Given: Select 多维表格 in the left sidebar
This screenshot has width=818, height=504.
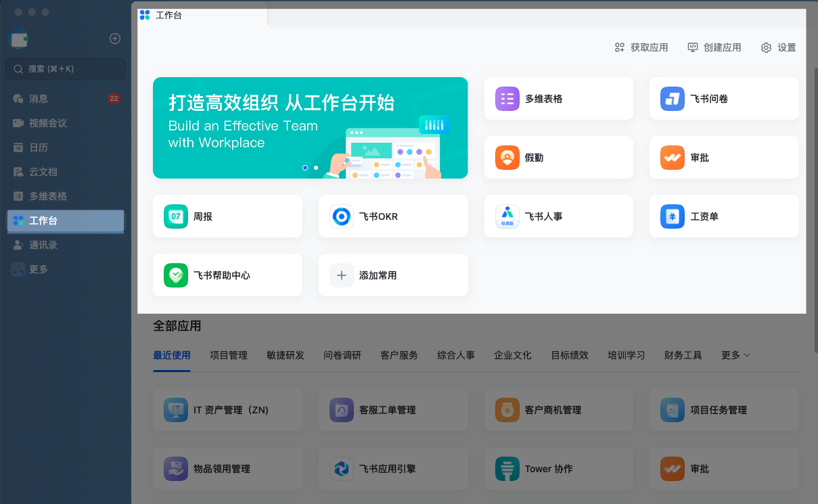Looking at the screenshot, I should (x=66, y=196).
